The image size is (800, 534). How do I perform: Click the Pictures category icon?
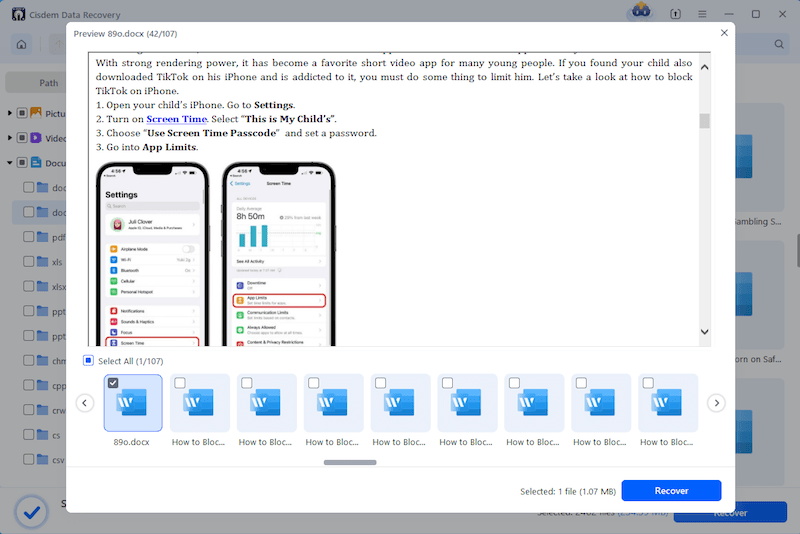click(36, 113)
